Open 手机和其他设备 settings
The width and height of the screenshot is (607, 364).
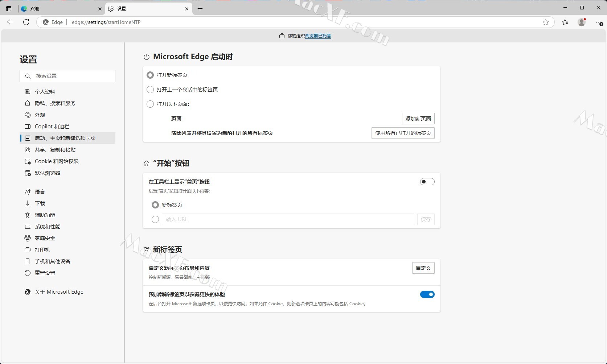coord(67,261)
